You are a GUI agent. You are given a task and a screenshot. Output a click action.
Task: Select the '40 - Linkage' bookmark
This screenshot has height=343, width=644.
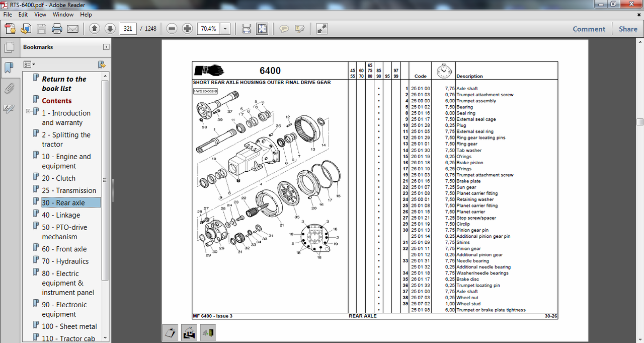pyautogui.click(x=61, y=215)
